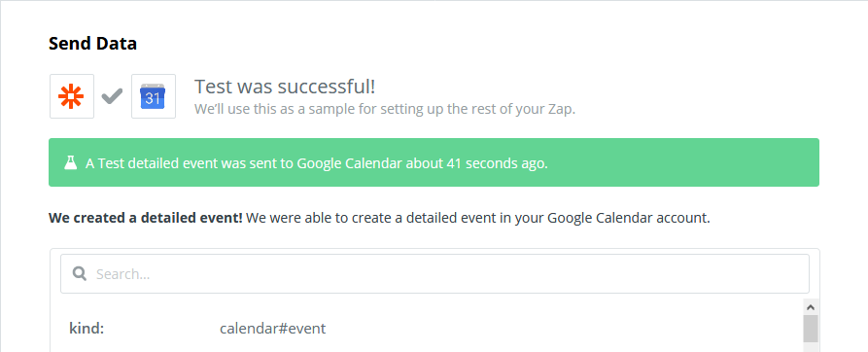Click the "kind:" field label
The height and width of the screenshot is (352, 868).
[87, 329]
